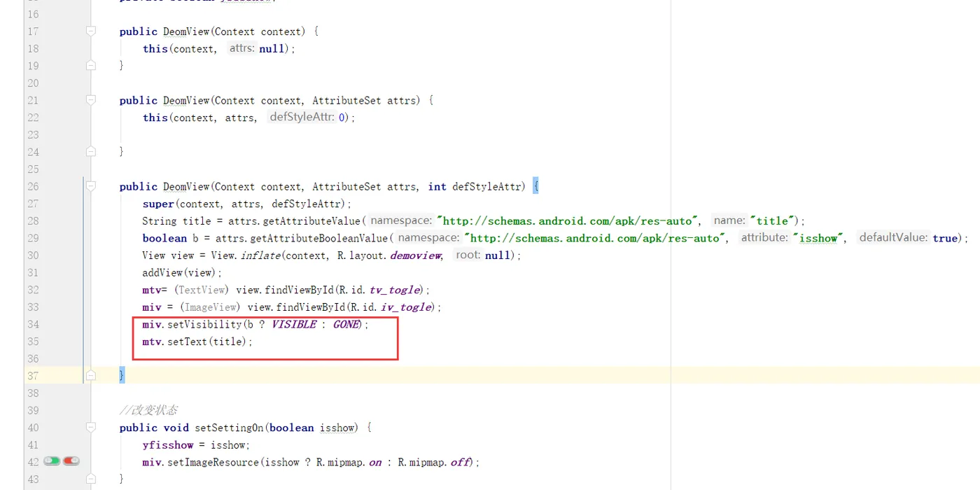
Task: Click the fold end marker at line 37
Action: point(90,376)
